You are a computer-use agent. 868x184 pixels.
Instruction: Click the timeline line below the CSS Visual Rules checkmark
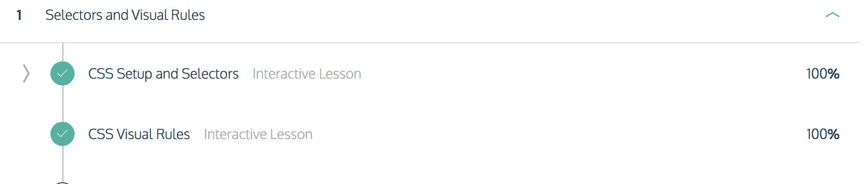tap(63, 164)
